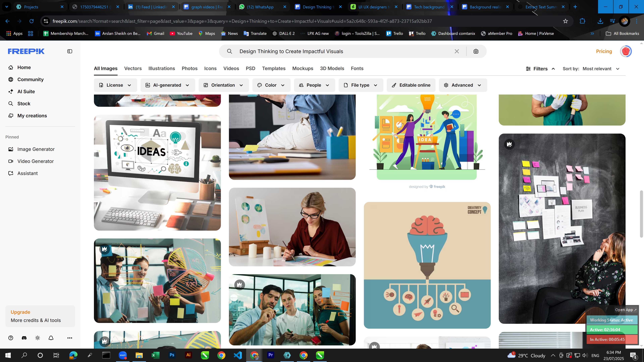Show more bookmarks chevron

coord(592,34)
